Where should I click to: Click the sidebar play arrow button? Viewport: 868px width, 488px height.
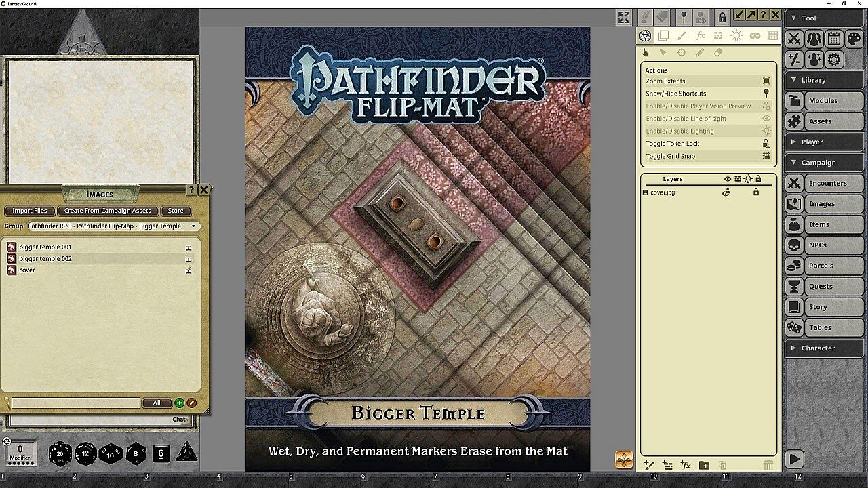(794, 459)
